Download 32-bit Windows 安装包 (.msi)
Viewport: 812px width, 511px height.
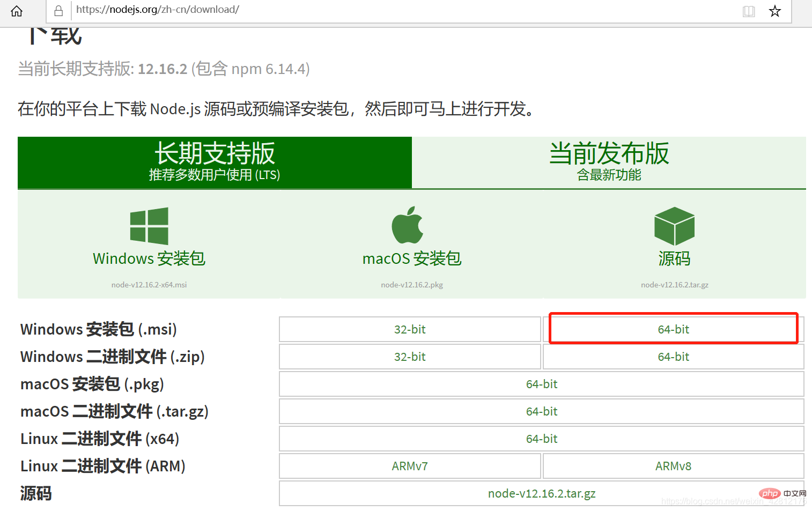(410, 329)
